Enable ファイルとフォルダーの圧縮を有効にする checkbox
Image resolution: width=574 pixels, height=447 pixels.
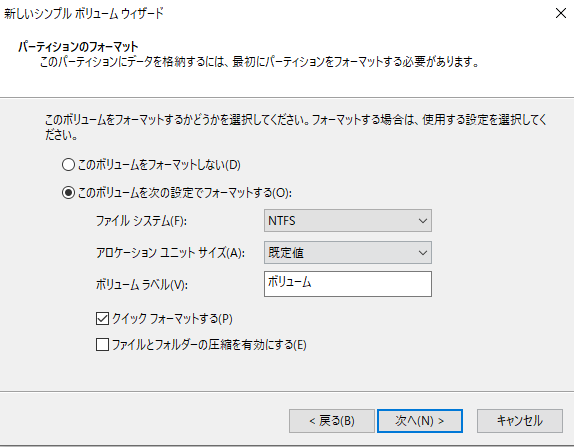102,344
